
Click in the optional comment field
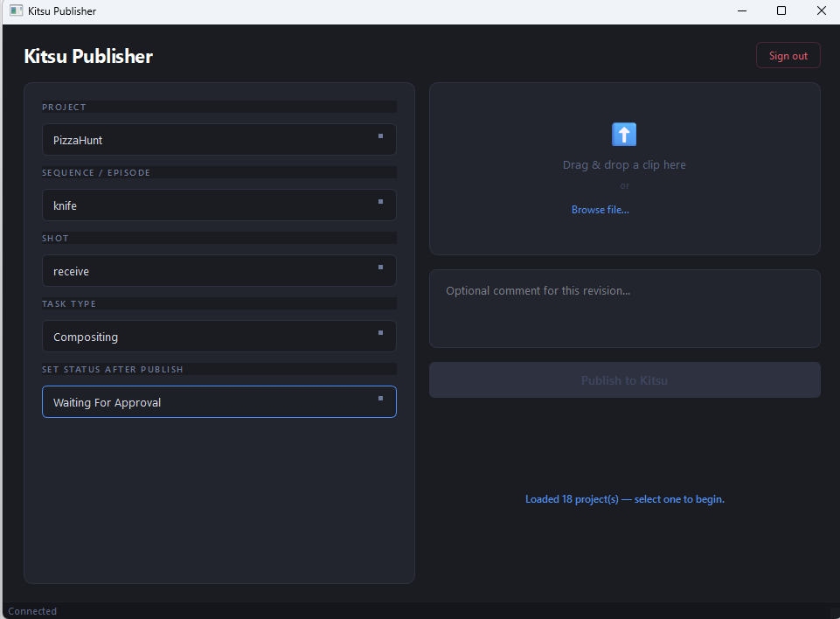625,309
